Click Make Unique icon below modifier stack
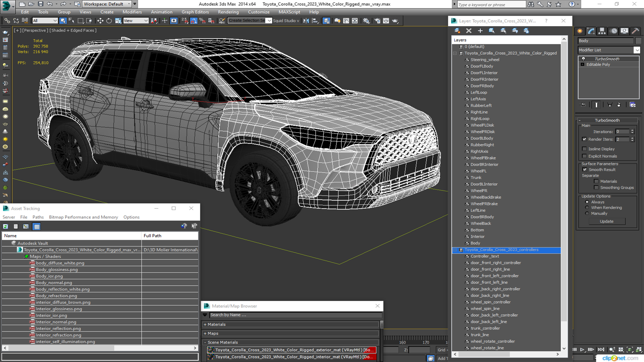The height and width of the screenshot is (362, 644). [610, 105]
